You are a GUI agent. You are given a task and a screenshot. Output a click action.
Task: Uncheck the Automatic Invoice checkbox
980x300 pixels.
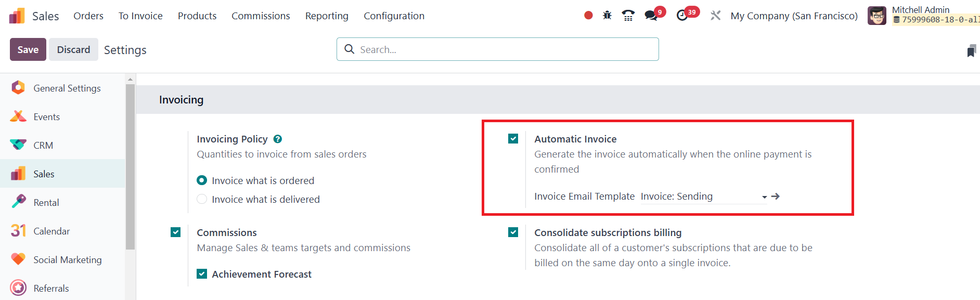coord(513,139)
